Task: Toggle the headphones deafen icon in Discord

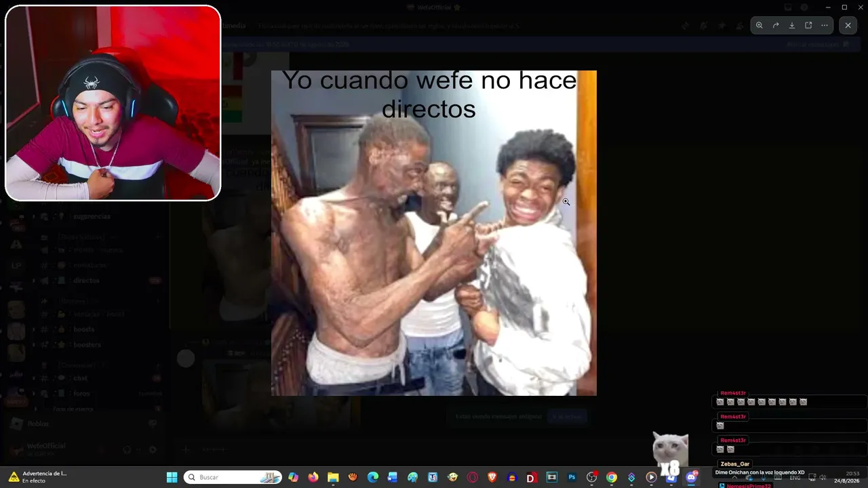Action: click(x=127, y=449)
